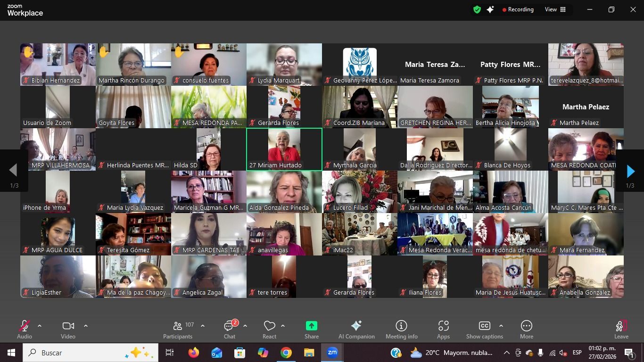This screenshot has width=644, height=362.
Task: Select the iMac22 video tile
Action: pyautogui.click(x=360, y=234)
